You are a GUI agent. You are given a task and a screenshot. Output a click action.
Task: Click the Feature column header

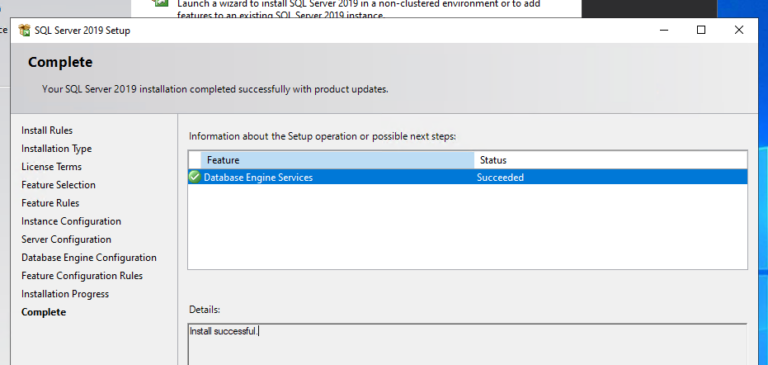[x=337, y=160]
